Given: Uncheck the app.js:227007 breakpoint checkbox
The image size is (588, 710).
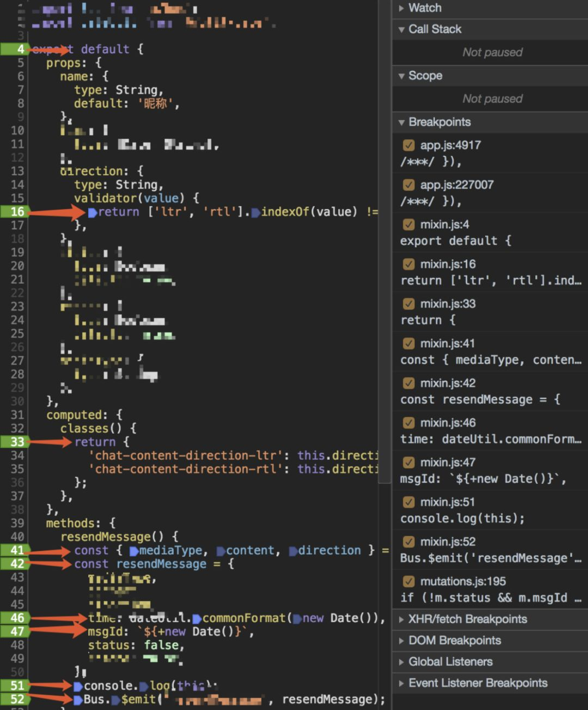Looking at the screenshot, I should click(x=408, y=185).
